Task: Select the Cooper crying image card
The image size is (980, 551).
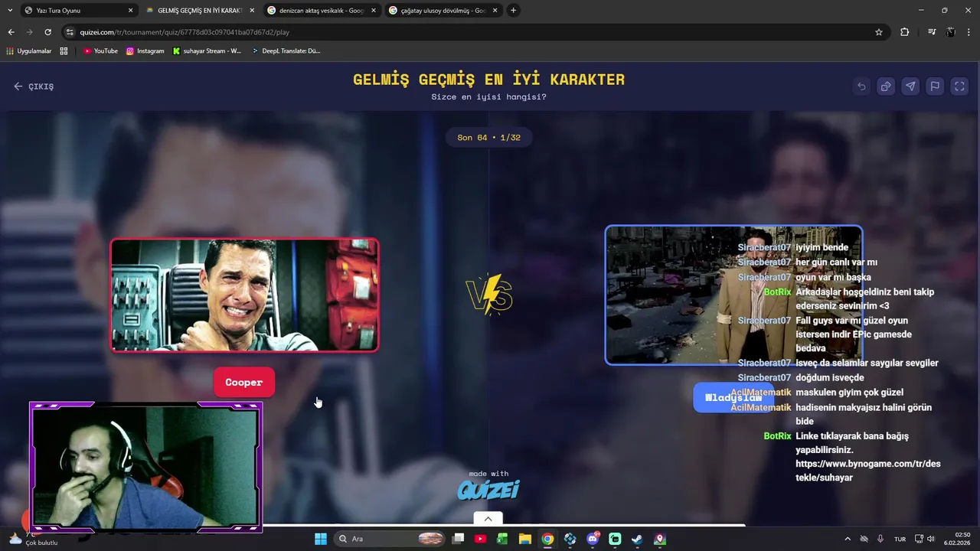Action: pos(245,295)
